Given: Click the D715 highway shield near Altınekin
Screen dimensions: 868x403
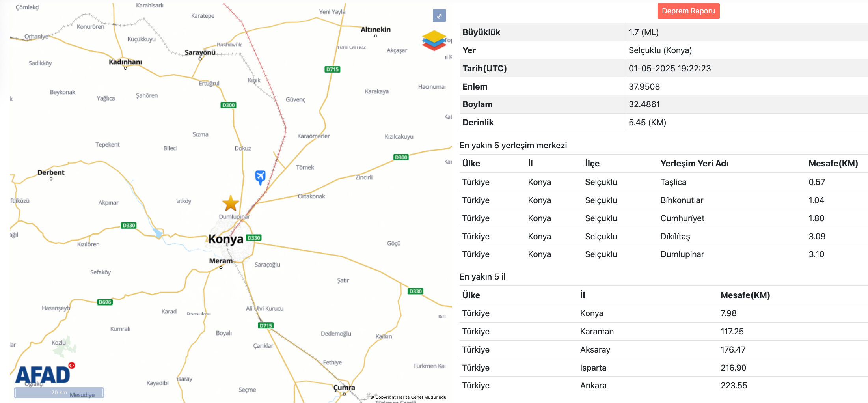Looking at the screenshot, I should coord(332,69).
